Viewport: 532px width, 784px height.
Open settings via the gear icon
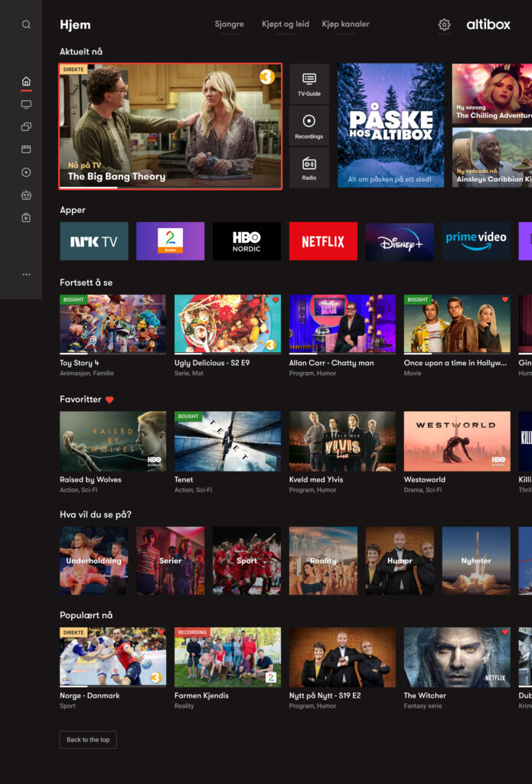(444, 24)
